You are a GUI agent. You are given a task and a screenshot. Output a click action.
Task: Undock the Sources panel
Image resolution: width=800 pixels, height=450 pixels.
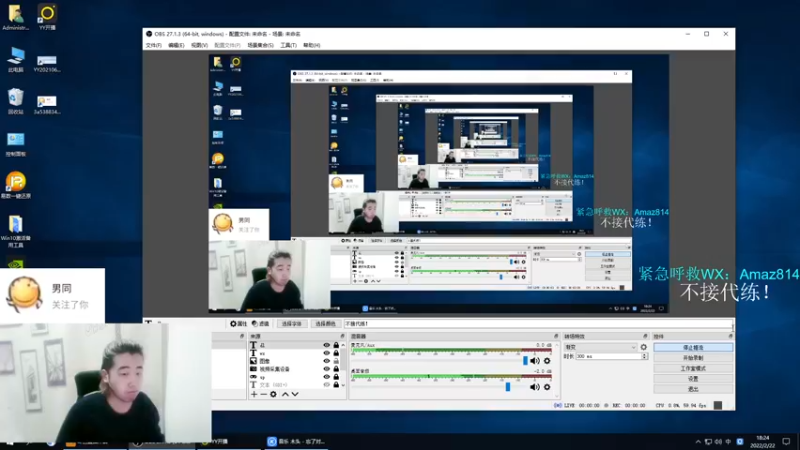pyautogui.click(x=342, y=336)
